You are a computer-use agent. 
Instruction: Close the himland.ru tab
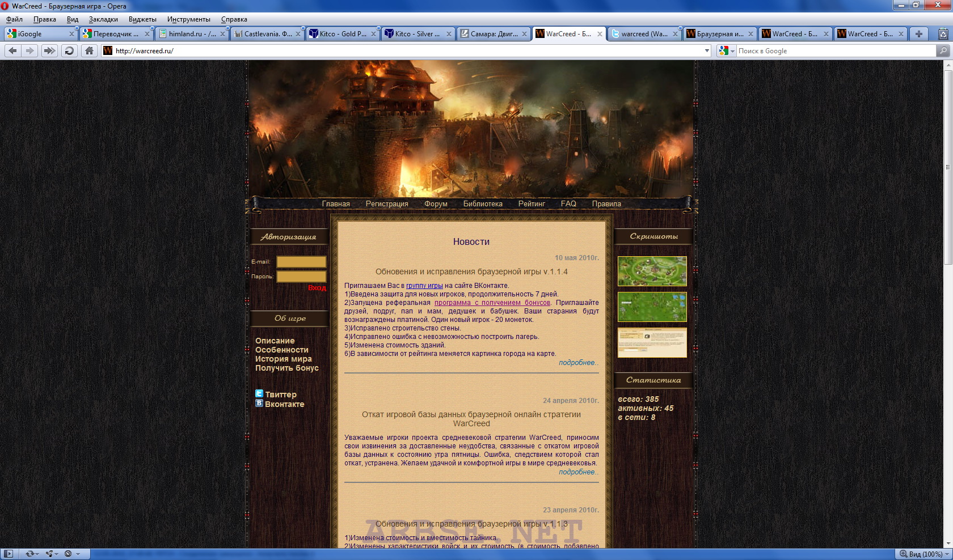pos(222,34)
